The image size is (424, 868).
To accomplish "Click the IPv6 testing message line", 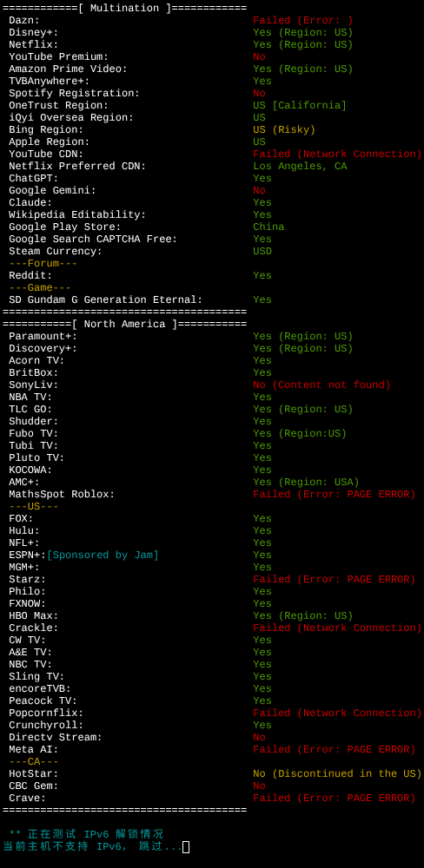I will [87, 834].
